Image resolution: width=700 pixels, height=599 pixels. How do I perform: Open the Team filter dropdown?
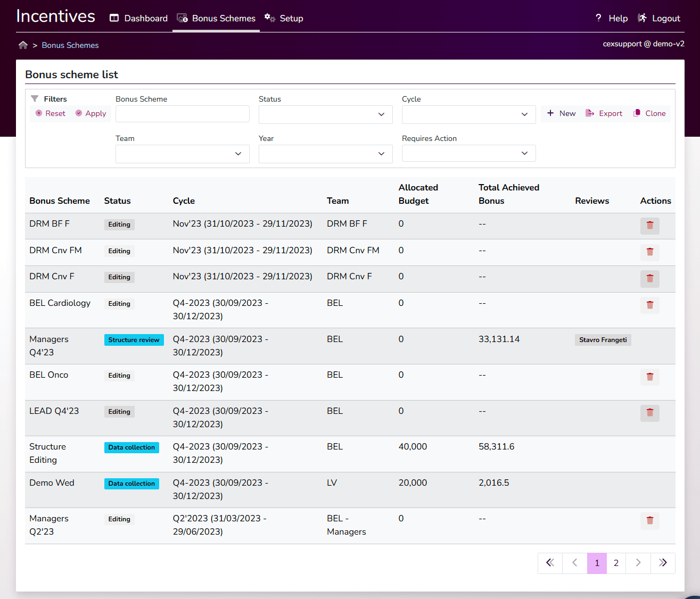(x=182, y=154)
